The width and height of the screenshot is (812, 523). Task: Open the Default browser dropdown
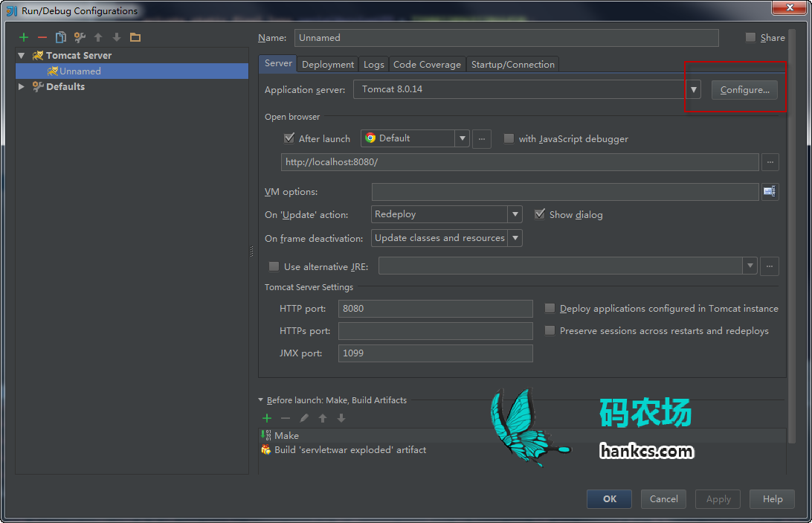tap(463, 138)
